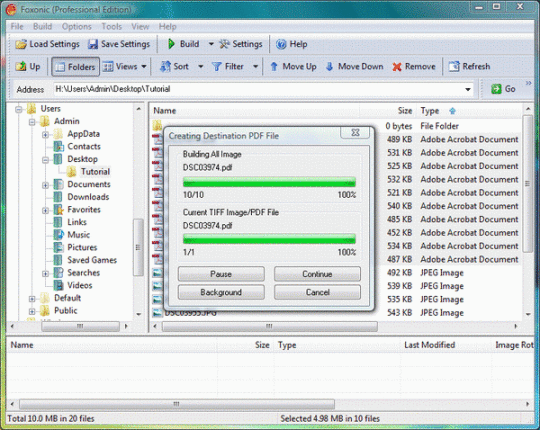Click the Sort icon

(x=165, y=66)
